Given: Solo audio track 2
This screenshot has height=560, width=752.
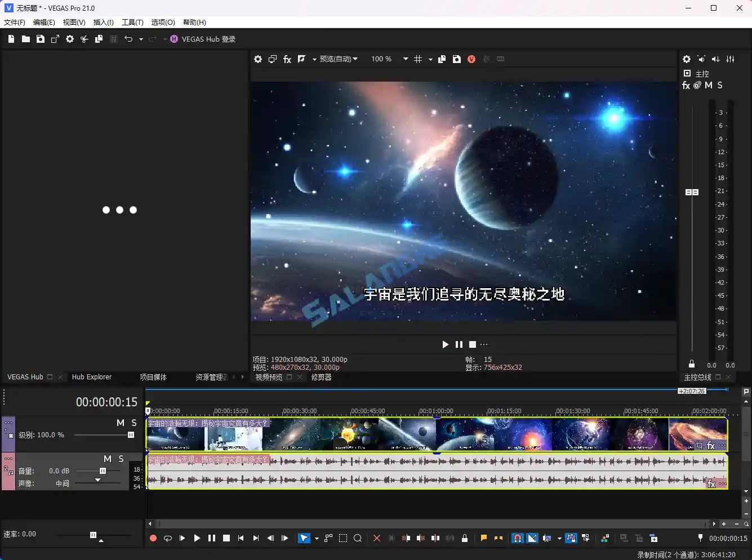Looking at the screenshot, I should point(121,459).
